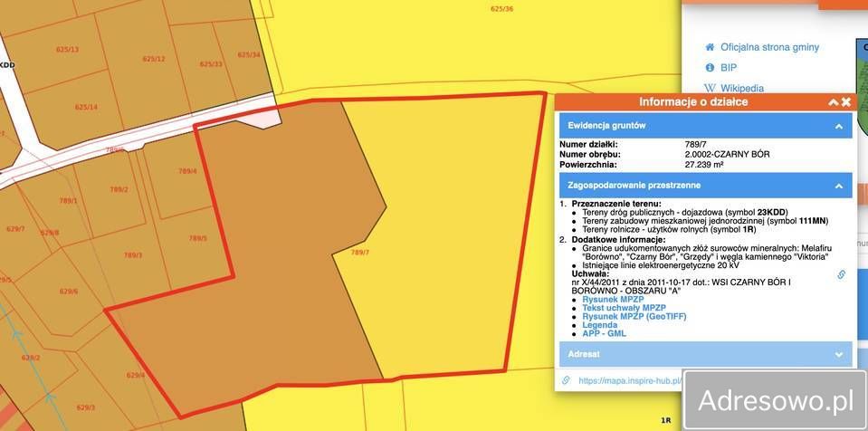Select parcel 629/7 on the map
The height and width of the screenshot is (431, 868).
(x=15, y=229)
